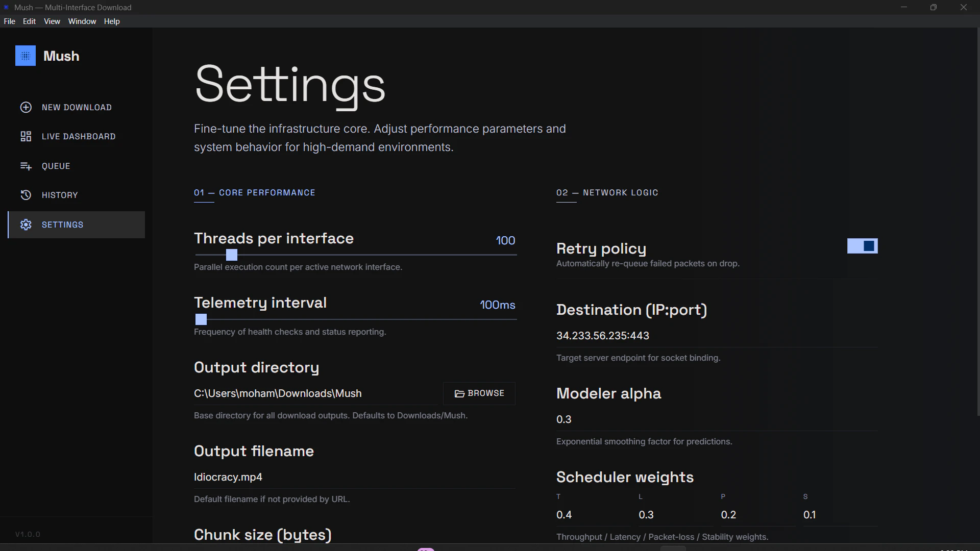980x551 pixels.
Task: Open the View menu
Action: coord(52,21)
